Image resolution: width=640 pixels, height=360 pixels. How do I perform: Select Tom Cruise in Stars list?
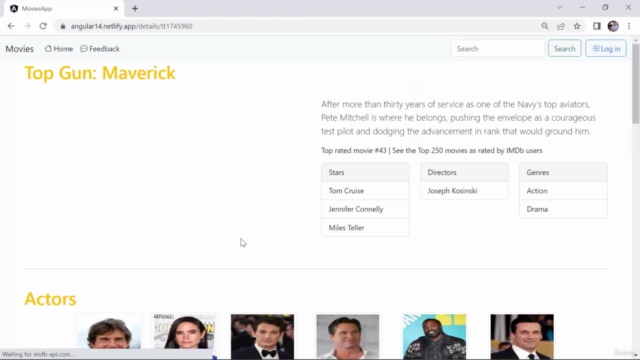pyautogui.click(x=365, y=191)
